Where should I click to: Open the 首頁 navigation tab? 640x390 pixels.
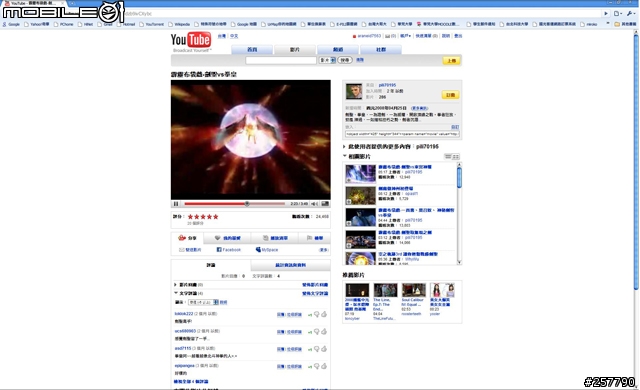click(252, 49)
